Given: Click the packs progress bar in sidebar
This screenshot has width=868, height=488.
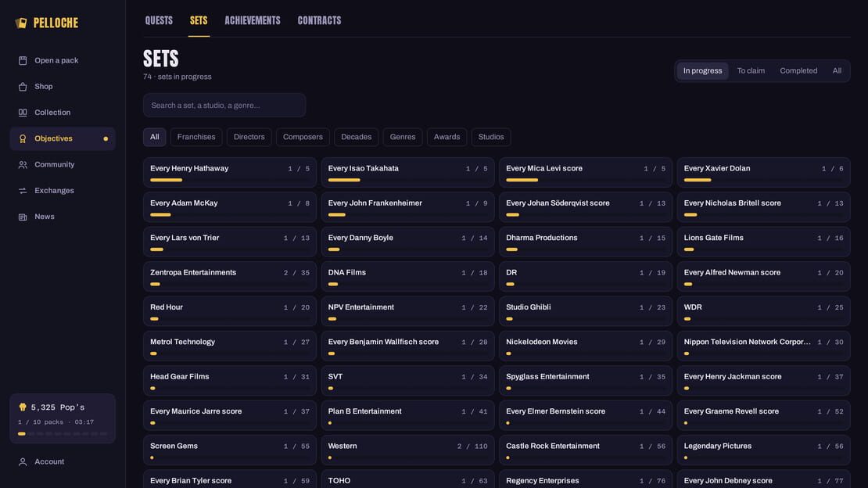Looking at the screenshot, I should [x=63, y=434].
